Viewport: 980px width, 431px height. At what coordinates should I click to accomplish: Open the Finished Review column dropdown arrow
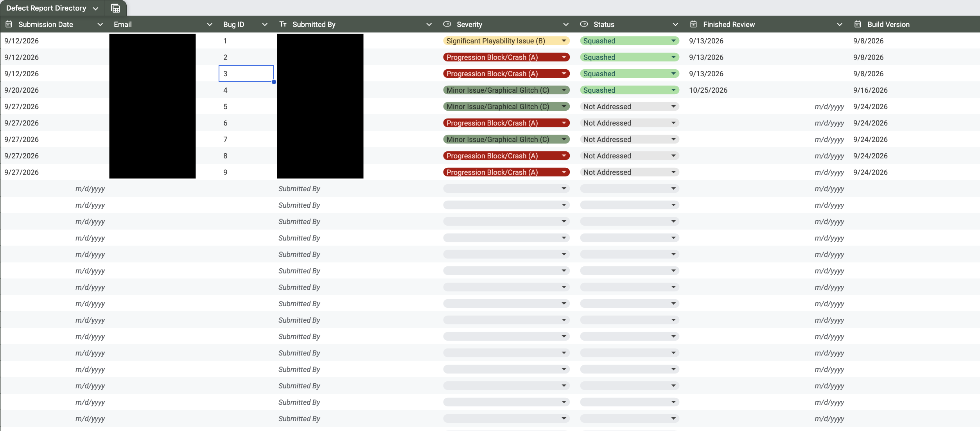840,24
